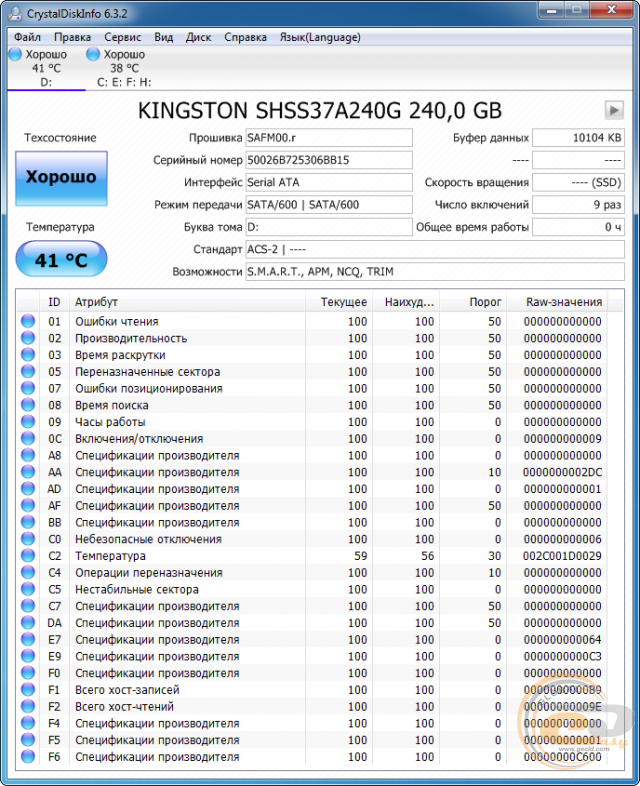
Task: Click the transfer mode field SATA/600 | SATA/600
Action: (x=329, y=205)
